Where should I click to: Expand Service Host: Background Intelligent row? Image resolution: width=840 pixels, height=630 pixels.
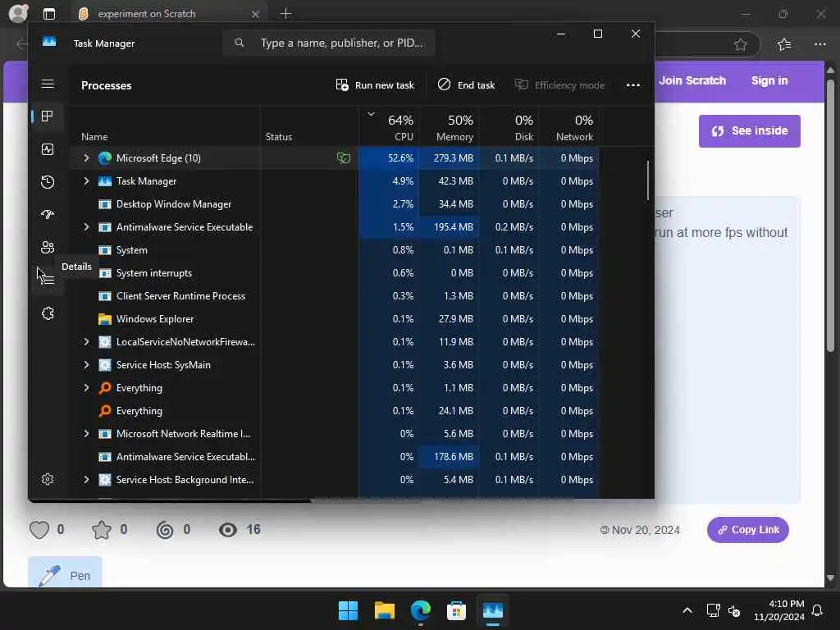tap(86, 480)
